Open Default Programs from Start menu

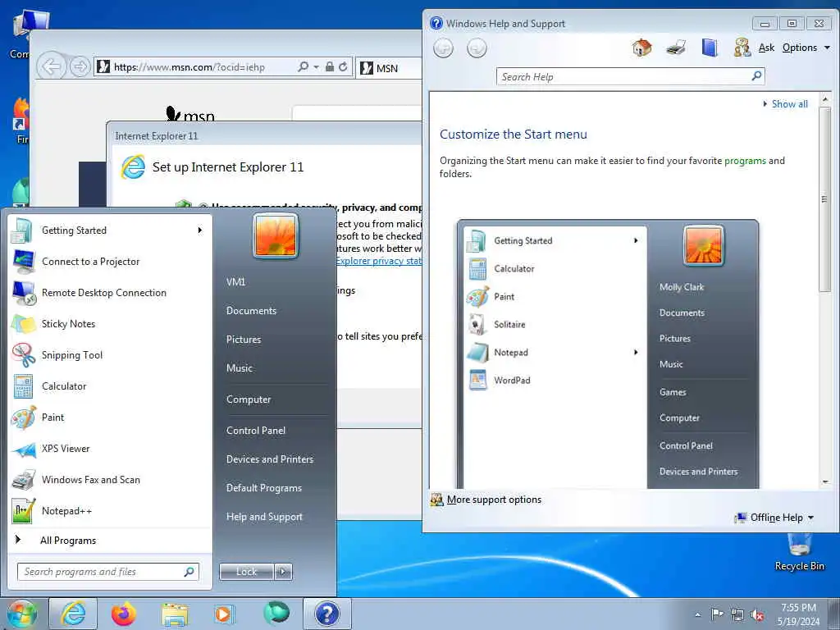pyautogui.click(x=264, y=488)
